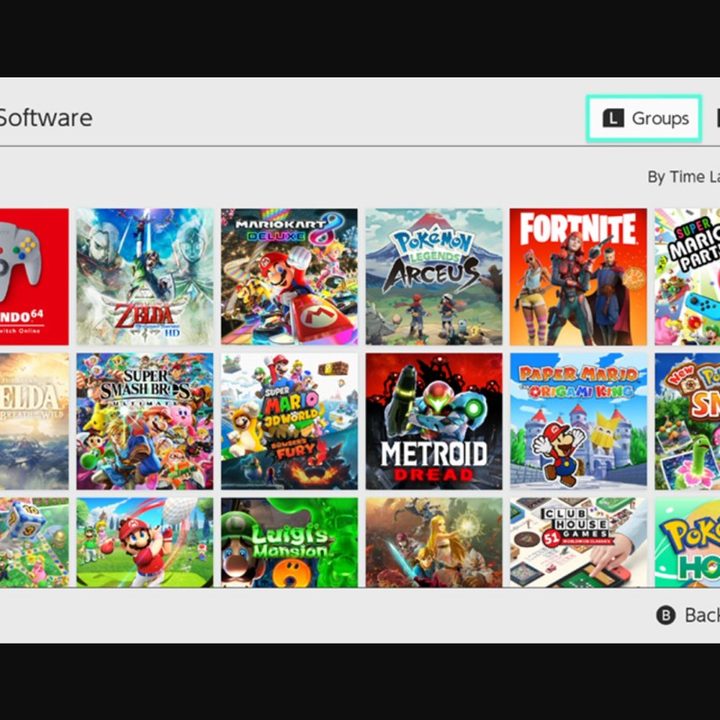Start Metroid Dread
This screenshot has width=720, height=720.
pyautogui.click(x=434, y=421)
